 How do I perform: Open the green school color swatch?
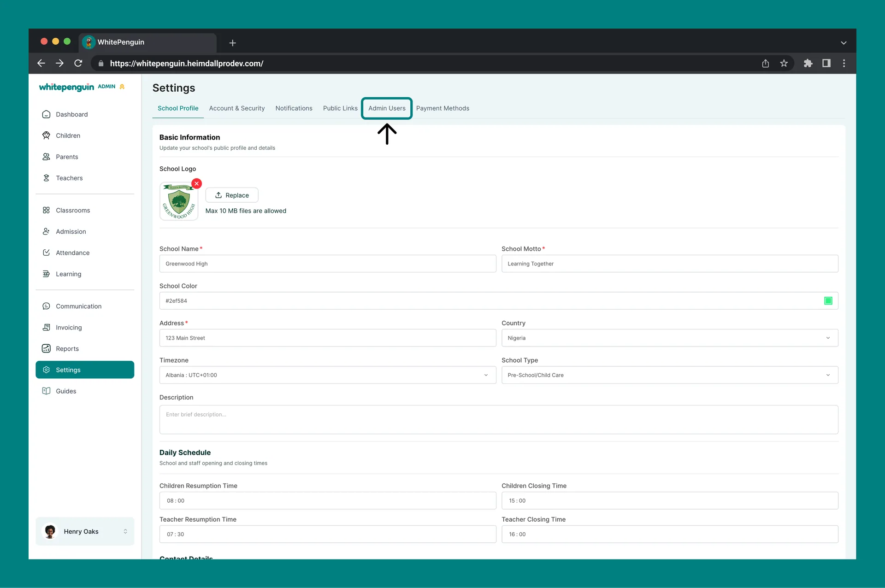pos(828,301)
